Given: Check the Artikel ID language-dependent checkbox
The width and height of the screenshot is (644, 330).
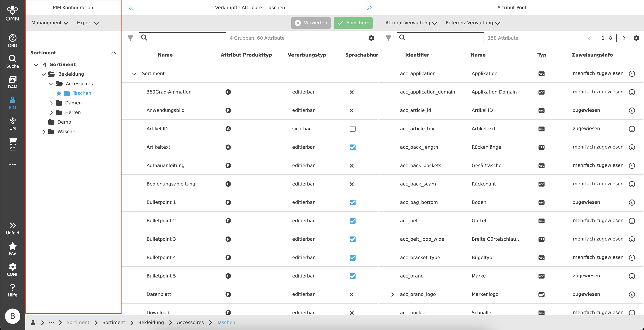Looking at the screenshot, I should 352,129.
